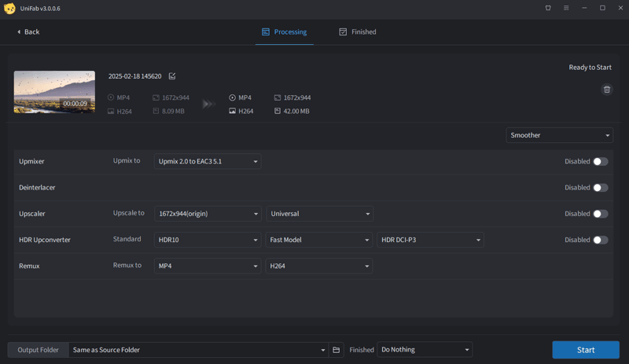Expand the Do Nothing finished action dropdown
Image resolution: width=629 pixels, height=364 pixels.
[x=424, y=350]
